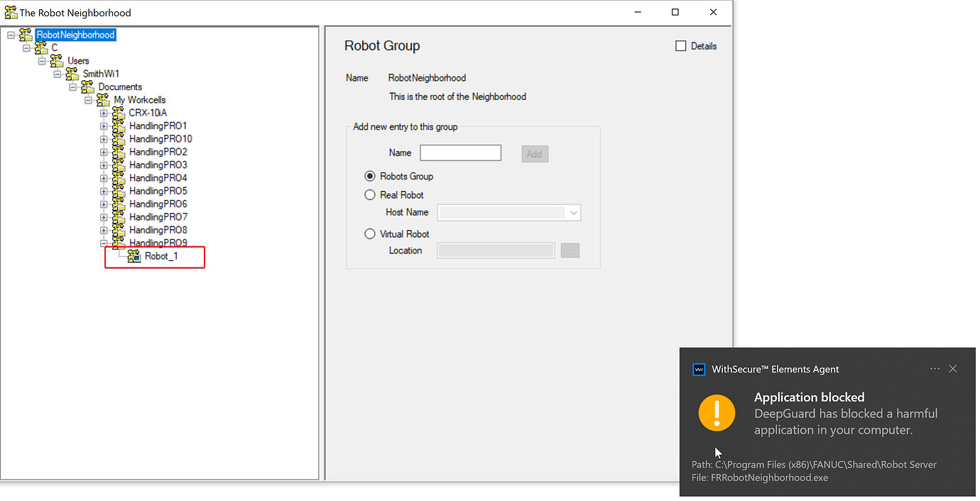Screen dimensions: 980x501
Task: Click the Location browse button
Action: pyautogui.click(x=570, y=250)
